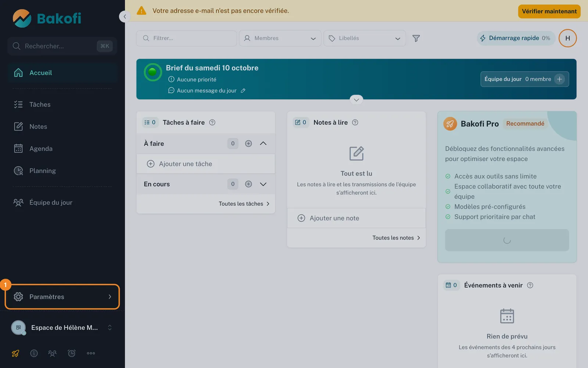Click the Recommandé badge
Image resolution: width=588 pixels, height=368 pixels.
pyautogui.click(x=525, y=124)
